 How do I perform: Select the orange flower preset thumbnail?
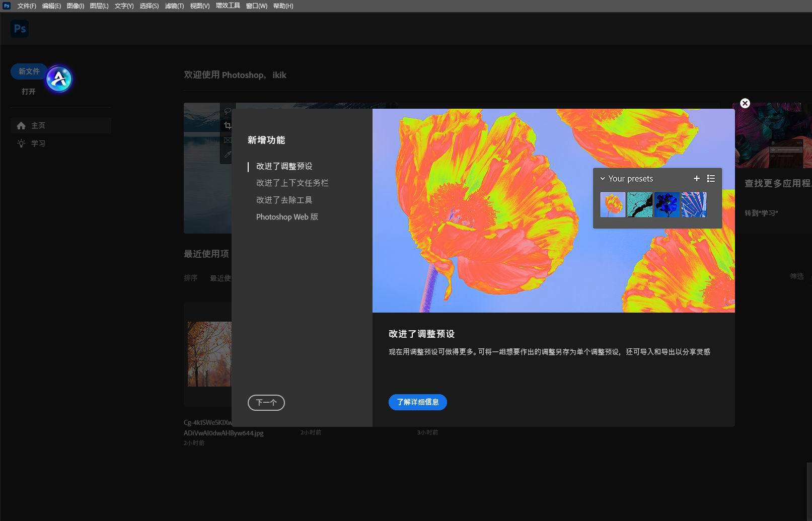click(613, 204)
